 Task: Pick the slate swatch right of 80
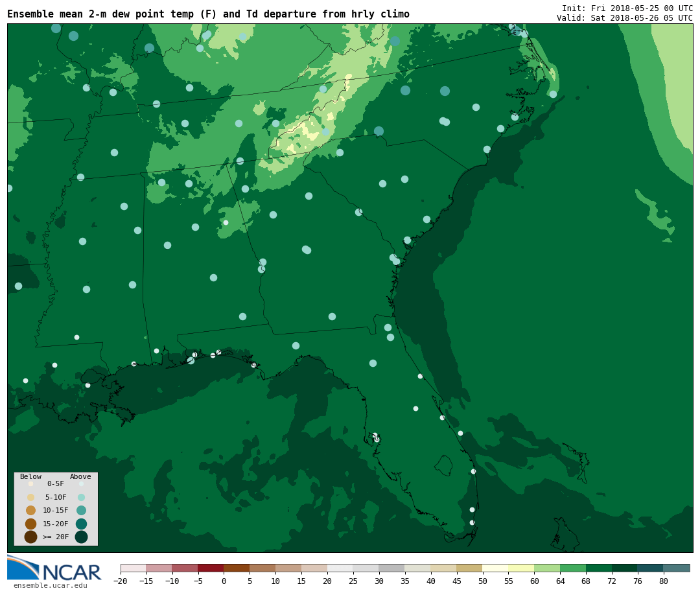pyautogui.click(x=677, y=568)
